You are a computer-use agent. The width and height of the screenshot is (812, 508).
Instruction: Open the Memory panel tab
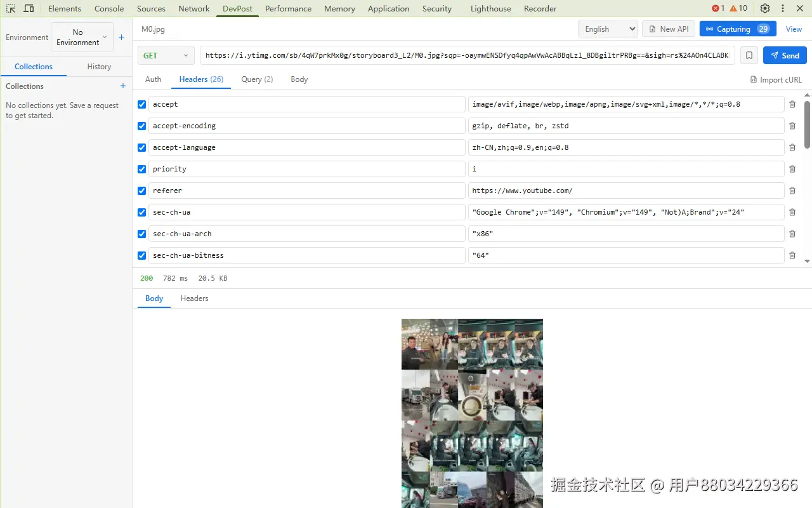point(339,8)
